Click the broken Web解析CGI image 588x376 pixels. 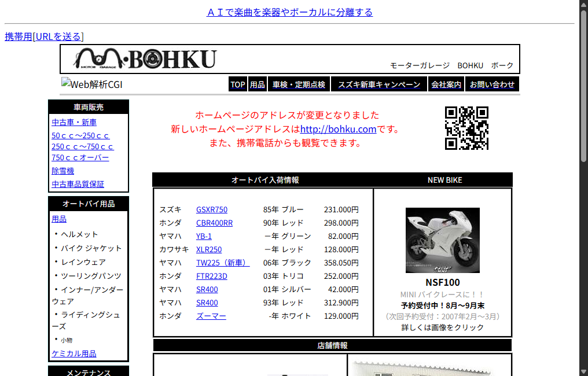tap(92, 84)
